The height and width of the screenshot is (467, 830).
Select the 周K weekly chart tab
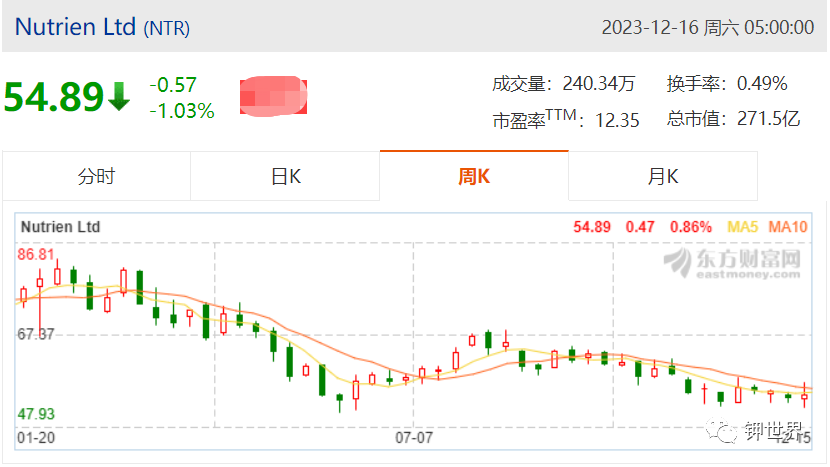point(474,176)
